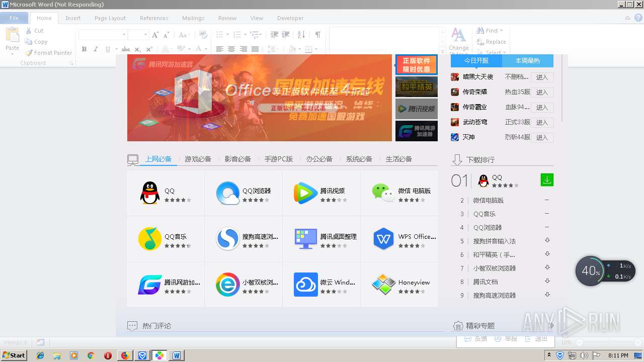
Task: Click the Change Styles icon
Action: click(458, 35)
